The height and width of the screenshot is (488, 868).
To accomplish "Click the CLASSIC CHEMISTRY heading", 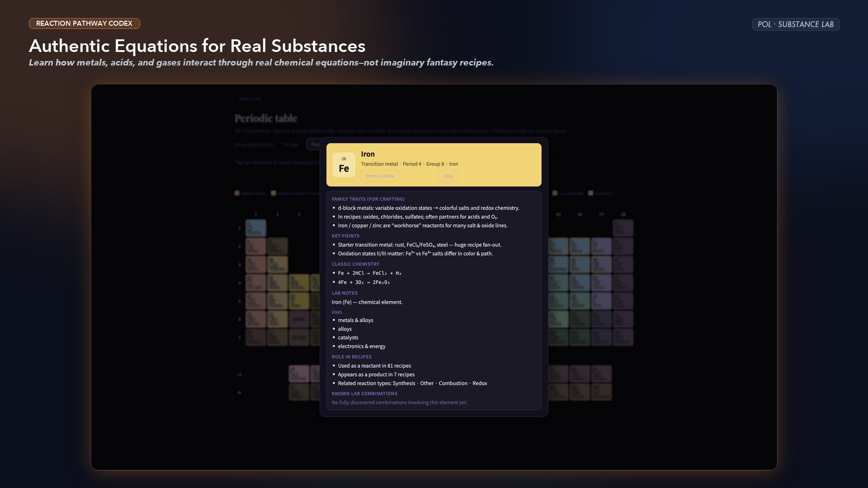I will pos(356,264).
